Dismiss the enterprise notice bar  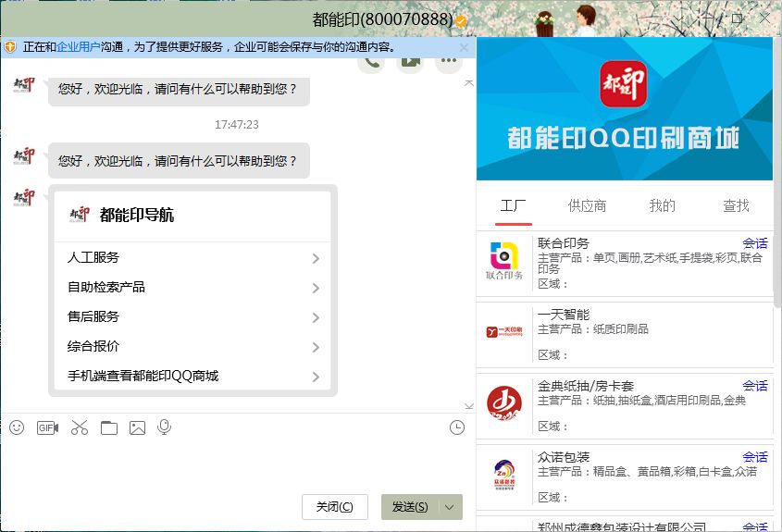click(x=464, y=47)
